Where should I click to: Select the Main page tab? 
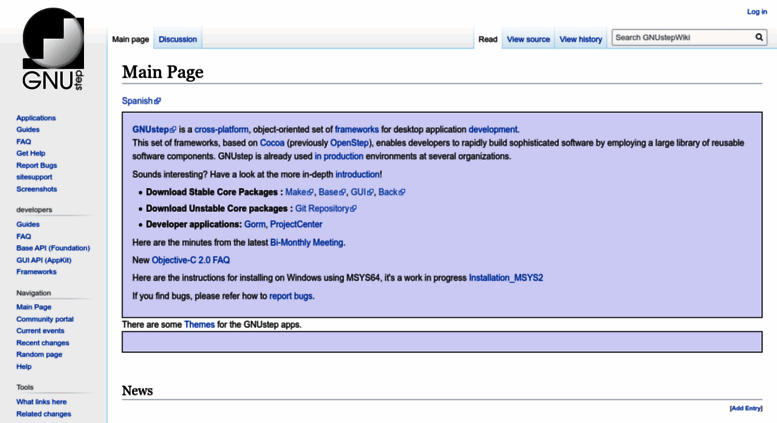[x=130, y=39]
